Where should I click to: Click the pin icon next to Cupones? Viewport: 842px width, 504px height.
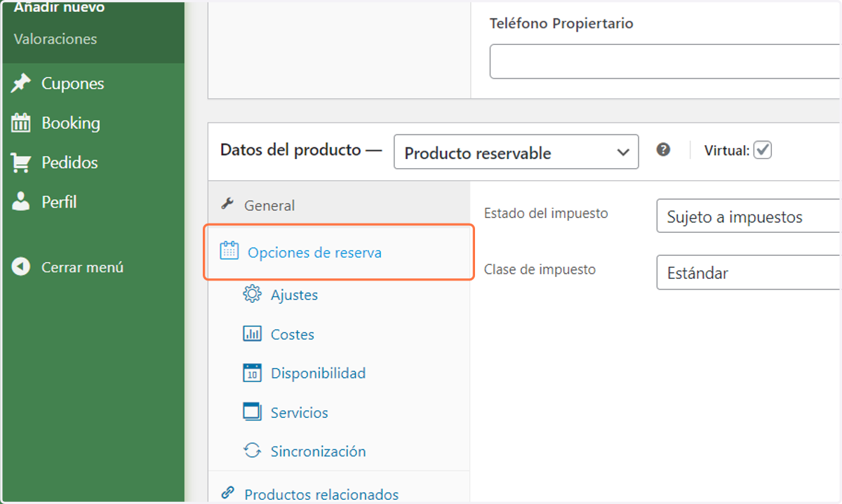[21, 83]
